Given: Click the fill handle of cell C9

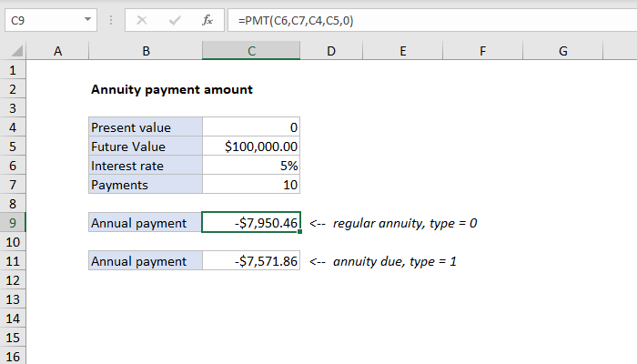Looking at the screenshot, I should click(x=300, y=233).
